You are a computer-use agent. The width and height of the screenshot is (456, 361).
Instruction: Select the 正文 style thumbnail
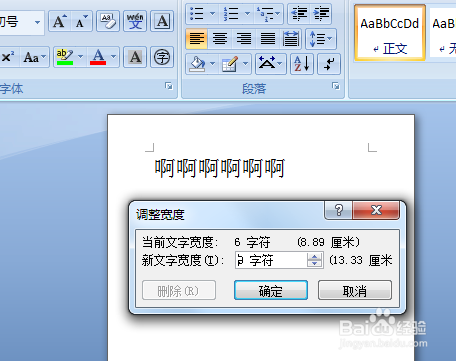tap(390, 33)
